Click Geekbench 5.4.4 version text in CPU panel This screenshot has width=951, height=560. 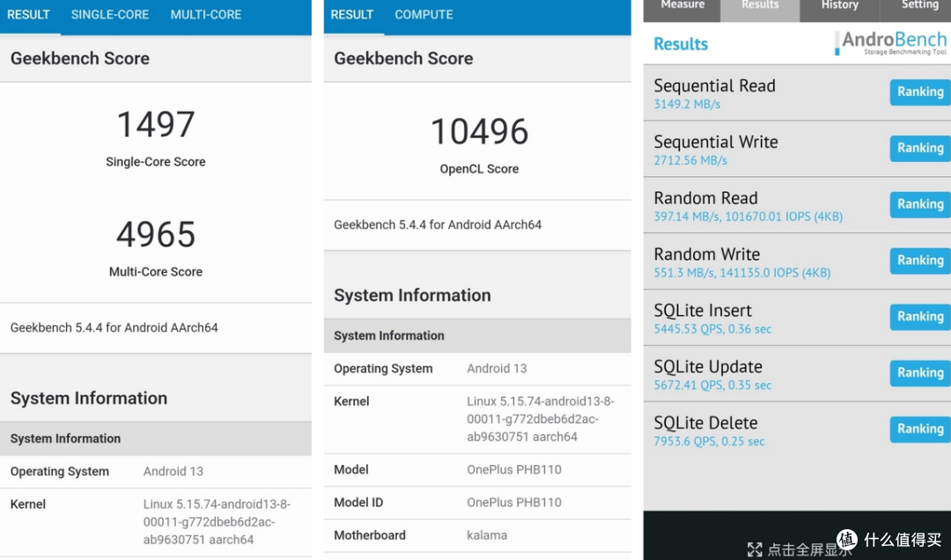pos(114,328)
